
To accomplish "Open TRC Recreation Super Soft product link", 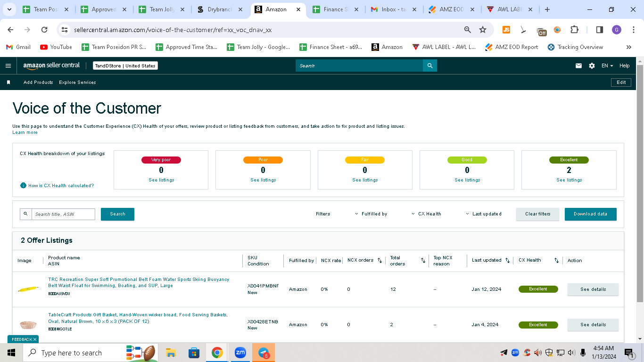I will pyautogui.click(x=139, y=282).
